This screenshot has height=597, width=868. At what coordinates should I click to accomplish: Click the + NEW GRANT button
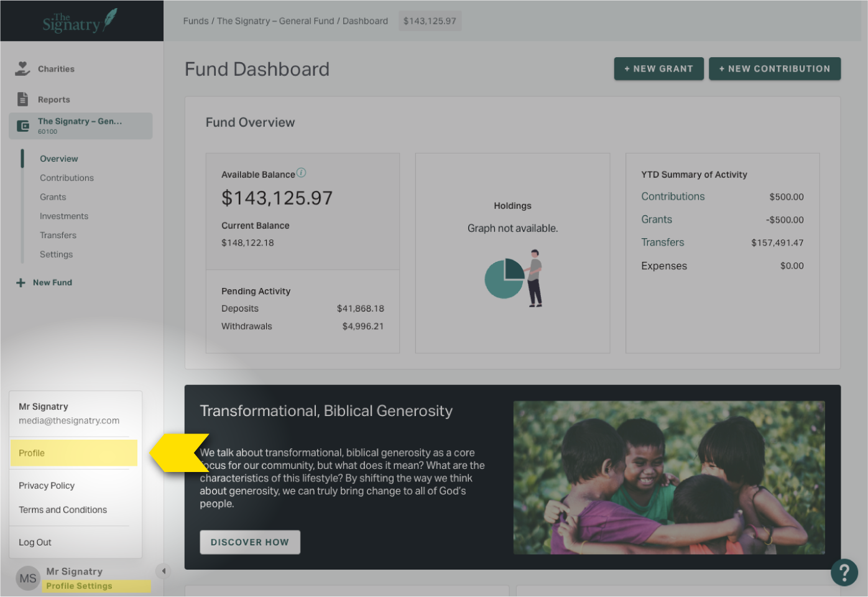click(x=659, y=68)
